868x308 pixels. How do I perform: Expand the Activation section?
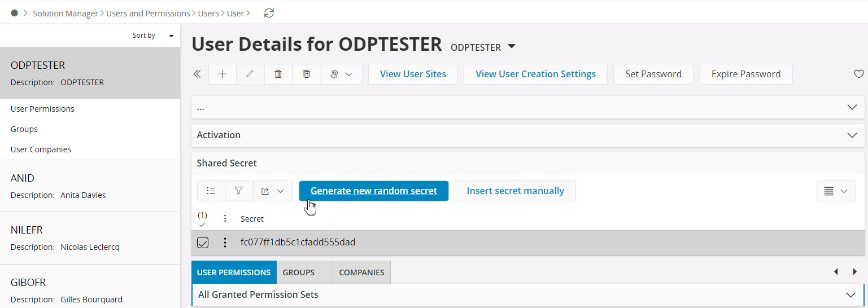(x=852, y=135)
